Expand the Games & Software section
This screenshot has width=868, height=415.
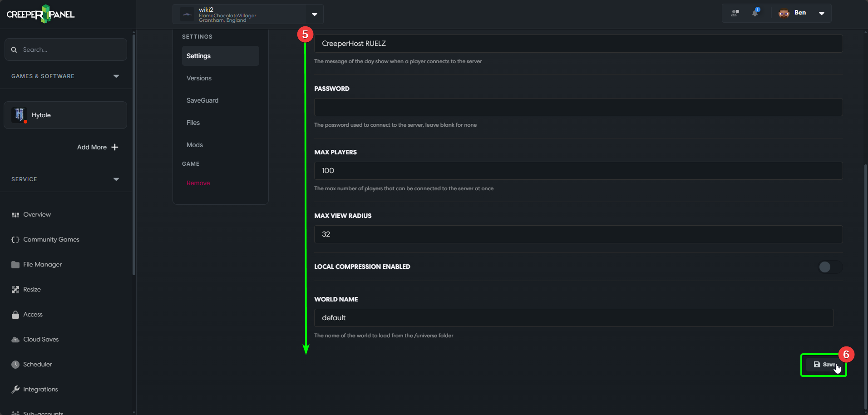[x=116, y=76]
